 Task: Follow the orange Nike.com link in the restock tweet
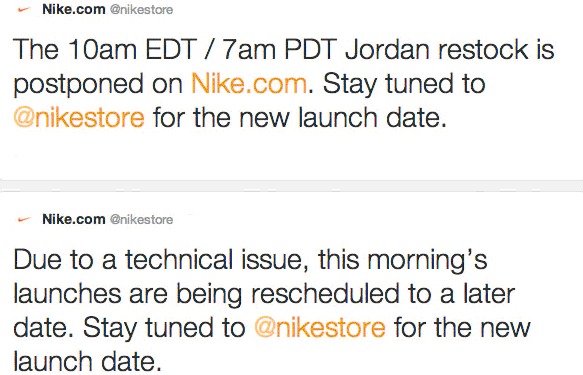click(x=249, y=83)
